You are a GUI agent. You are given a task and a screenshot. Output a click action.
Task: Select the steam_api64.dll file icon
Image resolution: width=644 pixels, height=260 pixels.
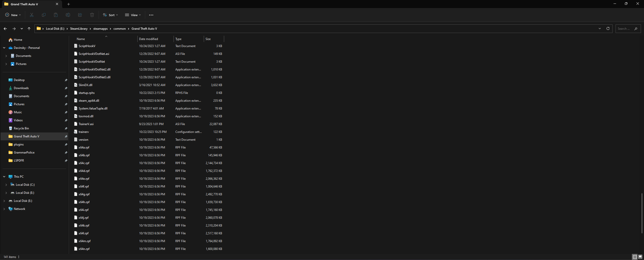75,100
